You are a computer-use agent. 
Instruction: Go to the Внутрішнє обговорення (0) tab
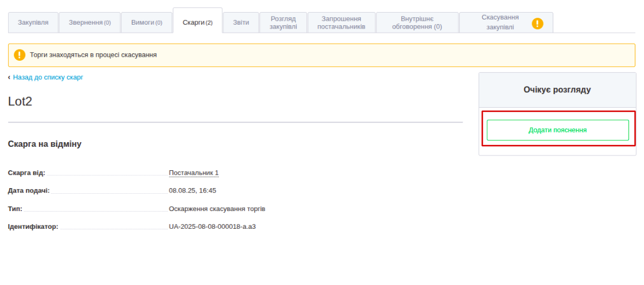tap(417, 23)
